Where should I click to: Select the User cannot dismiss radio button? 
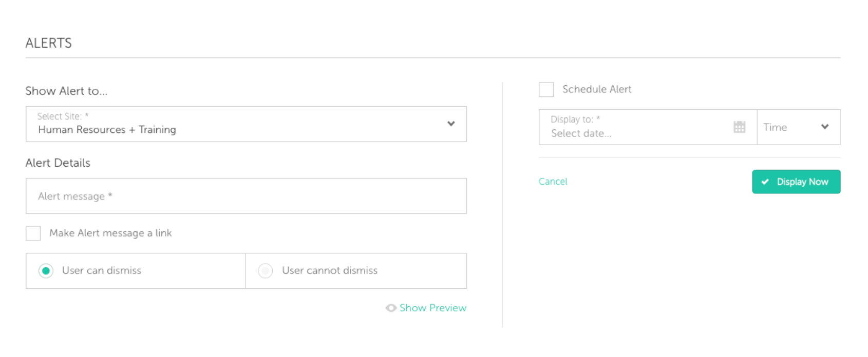click(x=266, y=271)
